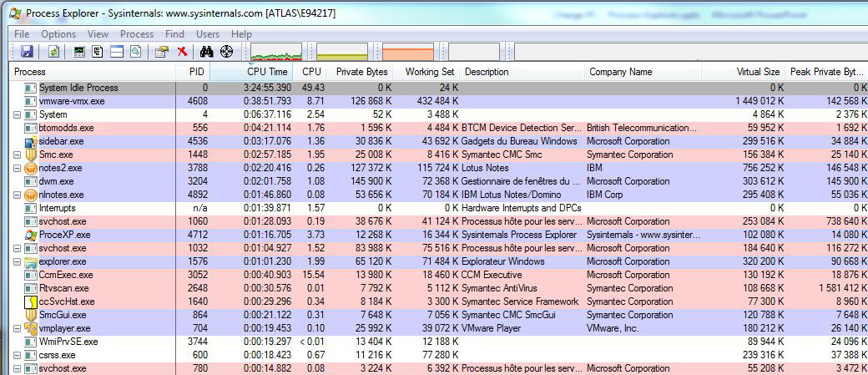
Task: Select the btomodds.exe process row
Action: click(439, 128)
